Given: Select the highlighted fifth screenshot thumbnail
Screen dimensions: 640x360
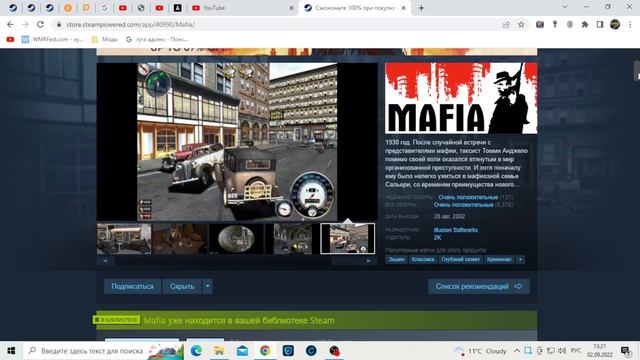Looking at the screenshot, I should [x=348, y=239].
